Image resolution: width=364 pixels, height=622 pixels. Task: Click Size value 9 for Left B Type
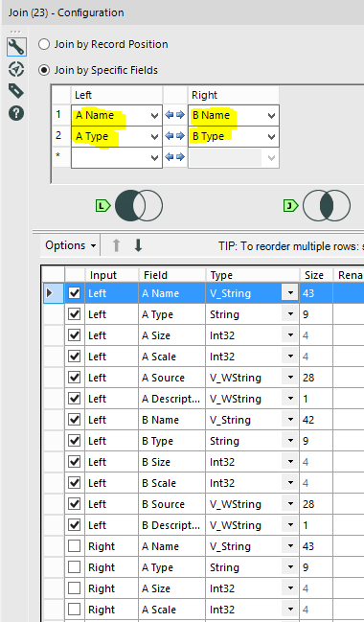tap(316, 441)
